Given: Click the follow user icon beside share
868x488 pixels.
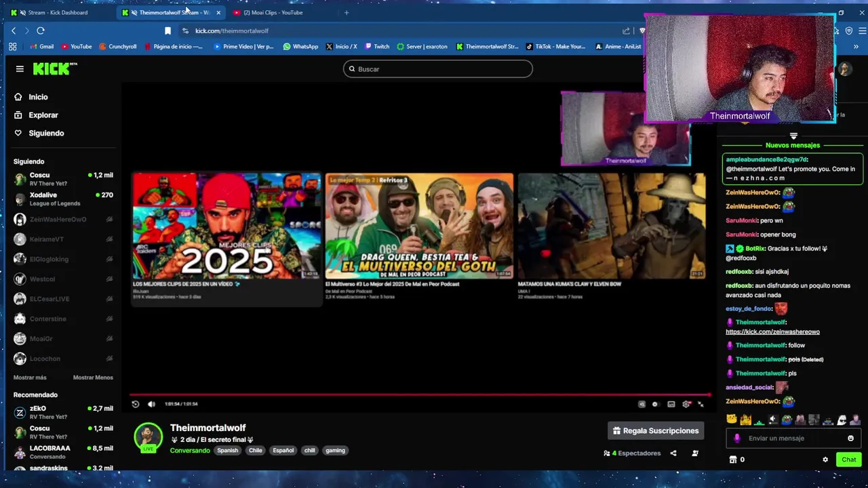Looking at the screenshot, I should point(695,453).
